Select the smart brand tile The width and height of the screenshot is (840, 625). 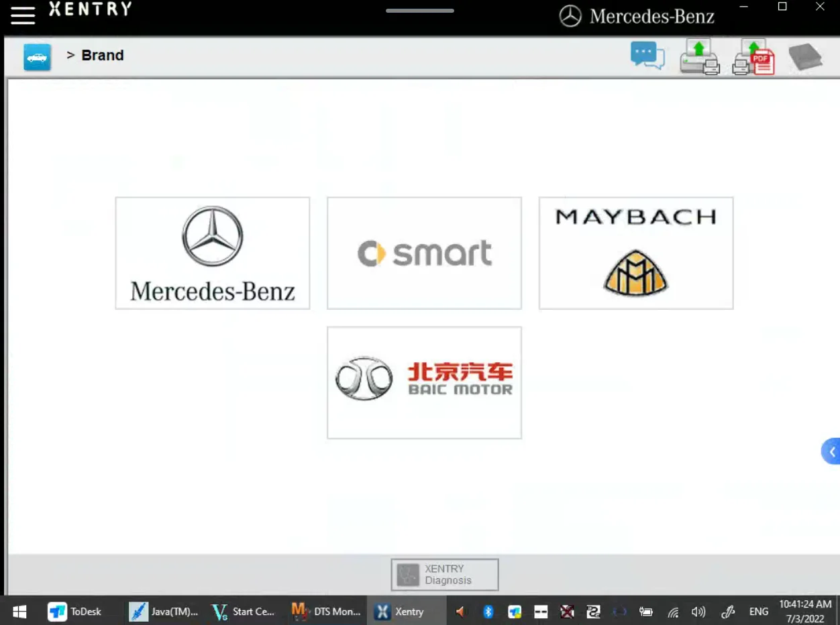[x=424, y=253]
